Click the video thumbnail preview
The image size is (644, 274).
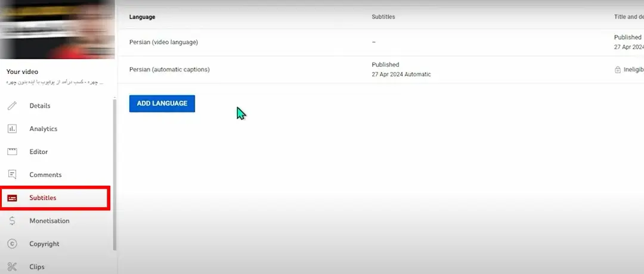(57, 30)
